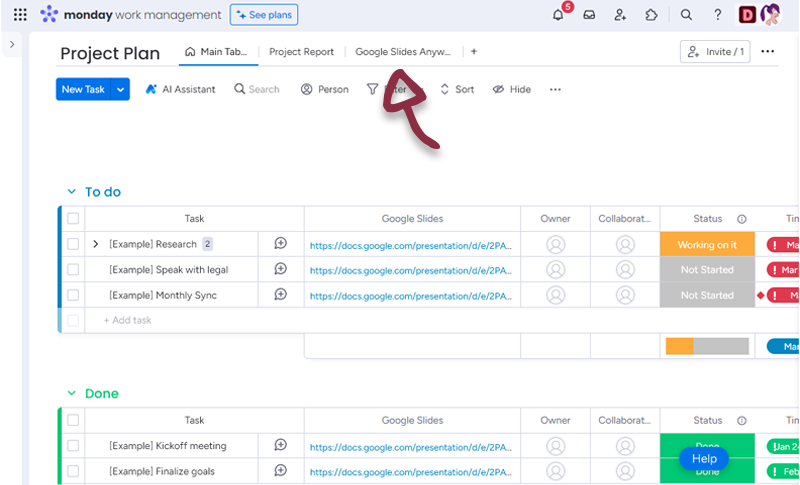Viewport: 800px width, 485px height.
Task: Click the Working on it status cell
Action: 707,245
